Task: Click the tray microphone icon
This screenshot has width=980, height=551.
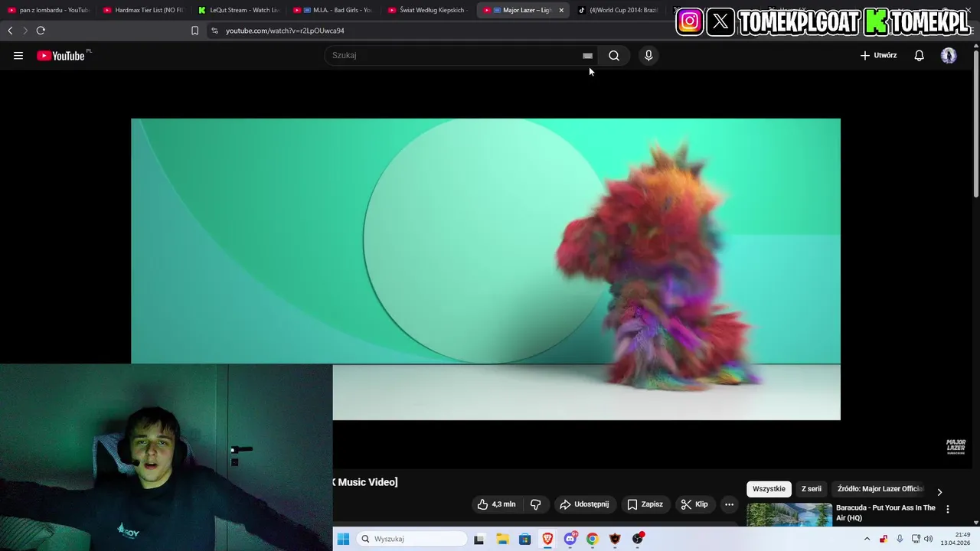Action: point(900,539)
